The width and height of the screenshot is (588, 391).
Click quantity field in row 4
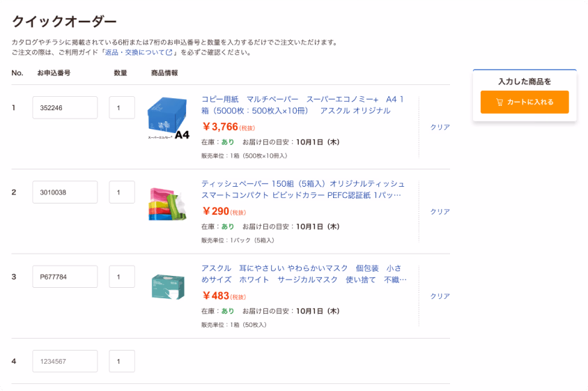[122, 362]
